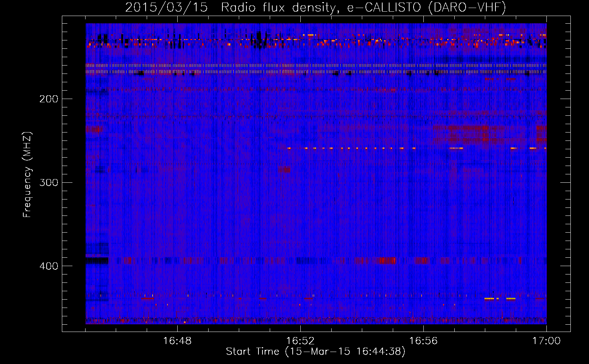
Task: Click the bright red burst at 395 MHz near 16:55
Action: 387,260
